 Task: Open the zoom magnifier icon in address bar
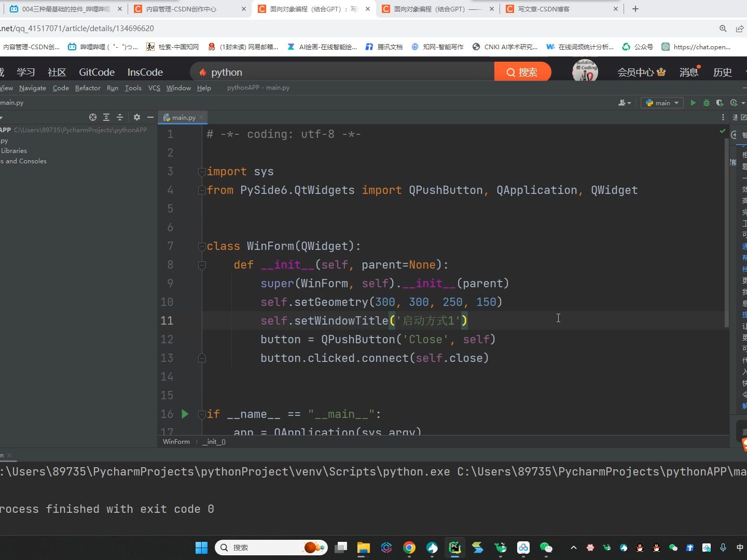click(723, 29)
